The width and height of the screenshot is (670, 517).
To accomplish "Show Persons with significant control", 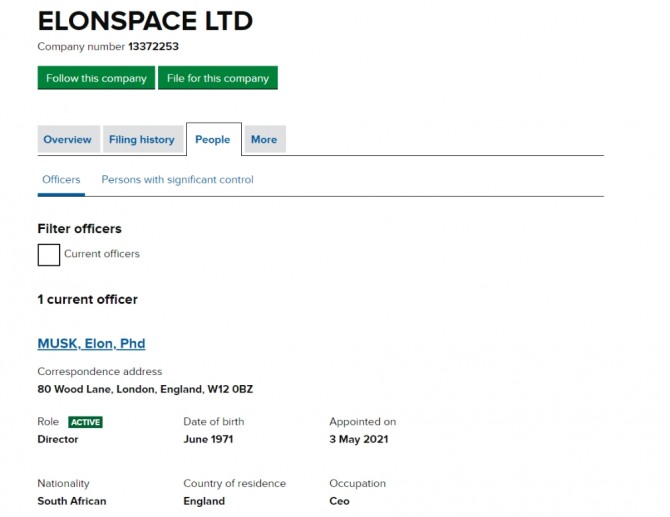I will pyautogui.click(x=177, y=180).
